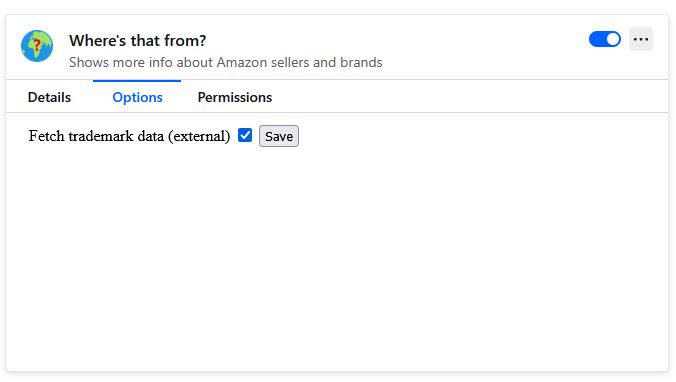The width and height of the screenshot is (676, 382).
Task: Open the Permissions tab
Action: (235, 97)
